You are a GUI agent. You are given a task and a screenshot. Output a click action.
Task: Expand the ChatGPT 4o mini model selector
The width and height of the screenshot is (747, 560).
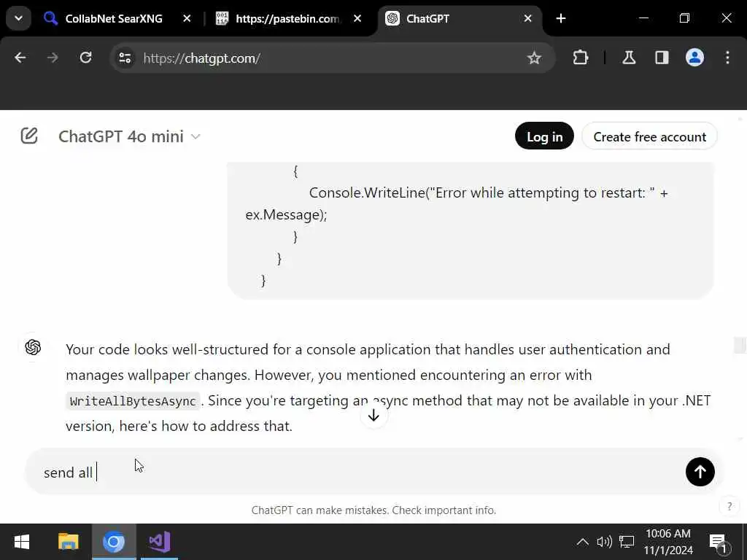129,136
